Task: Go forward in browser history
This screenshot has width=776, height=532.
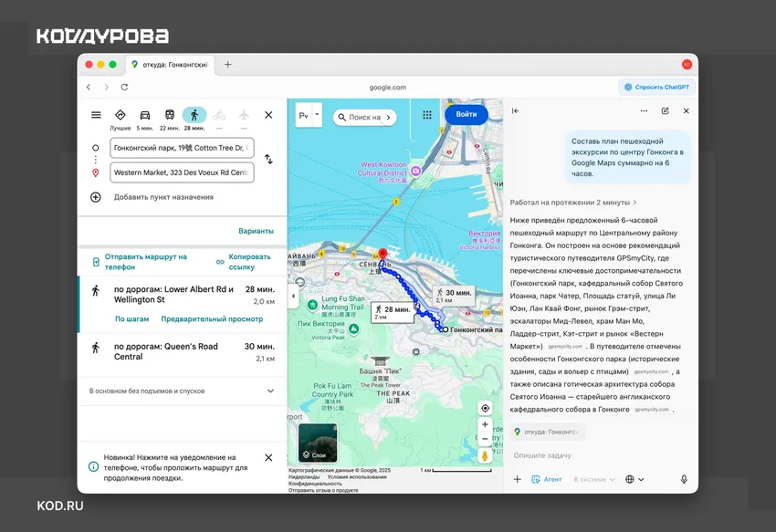Action: click(x=107, y=87)
